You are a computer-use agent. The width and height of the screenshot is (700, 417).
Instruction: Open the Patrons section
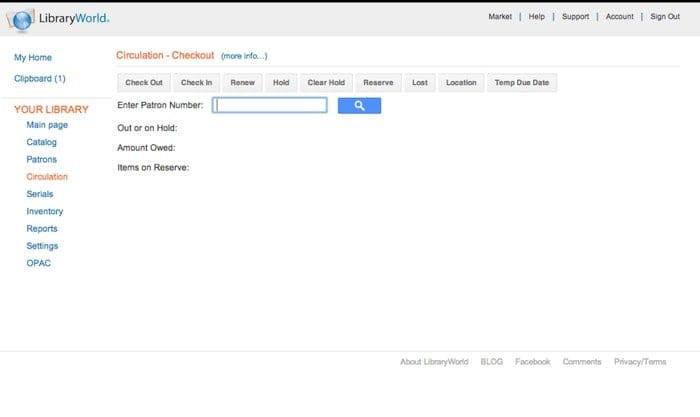42,159
